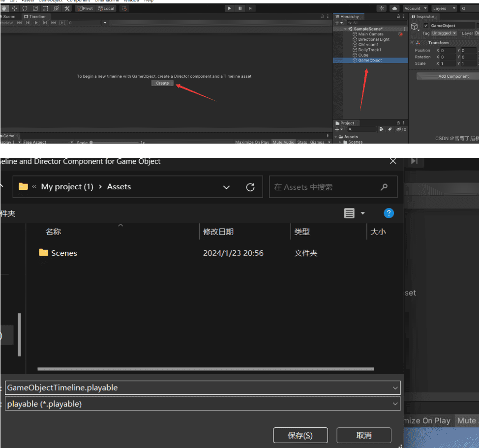Toggle Pivot/Center handle position
This screenshot has width=479, height=448.
(x=85, y=8)
